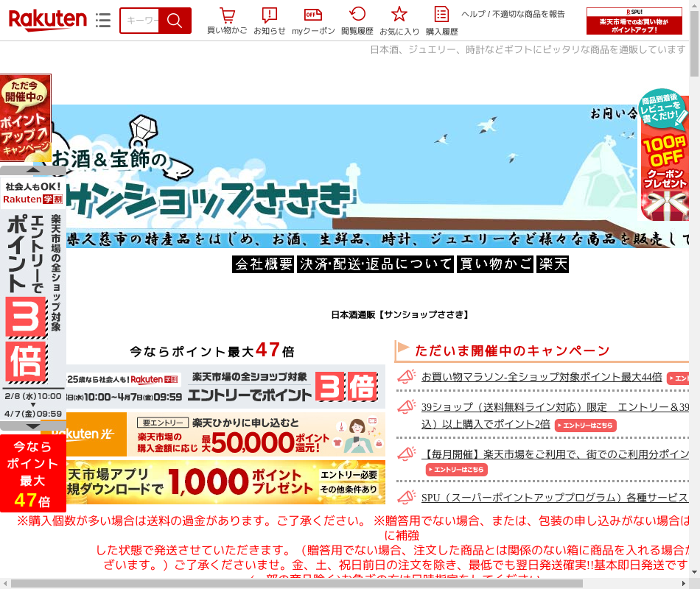Click the scrollbar down arrow
Viewport: 700px width, 589px height.
(694, 572)
